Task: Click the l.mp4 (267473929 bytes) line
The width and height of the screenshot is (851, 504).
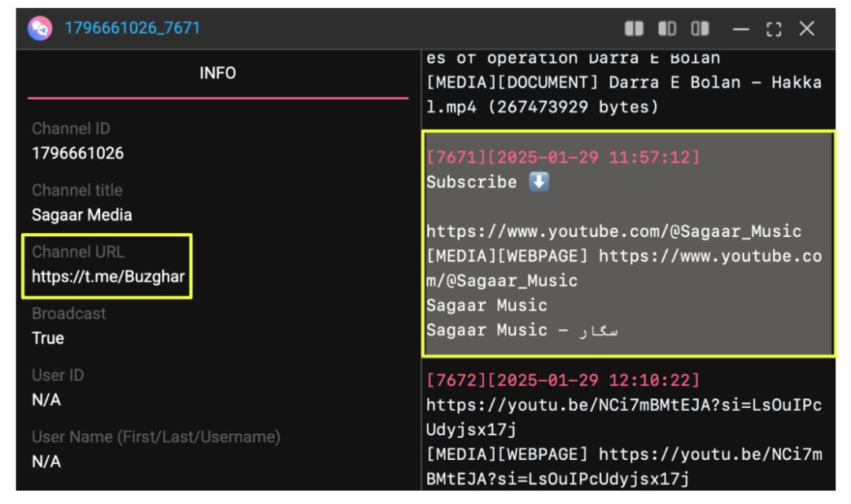Action: [542, 107]
